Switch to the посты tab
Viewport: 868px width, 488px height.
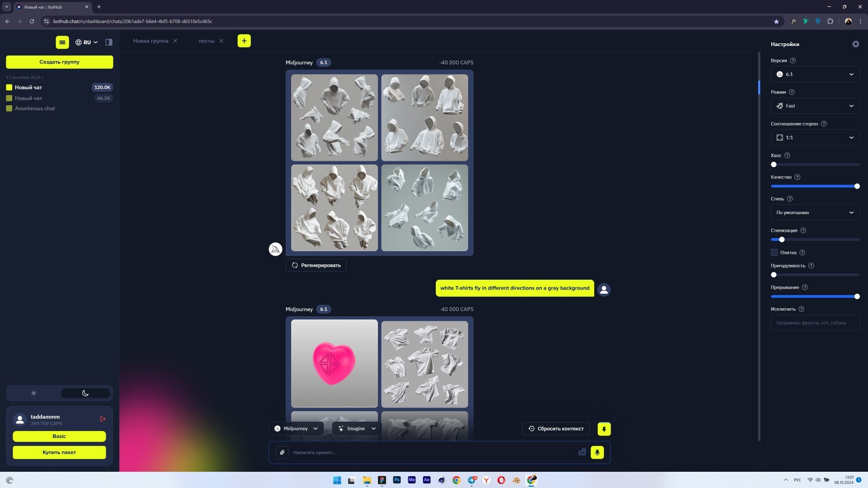(x=207, y=41)
